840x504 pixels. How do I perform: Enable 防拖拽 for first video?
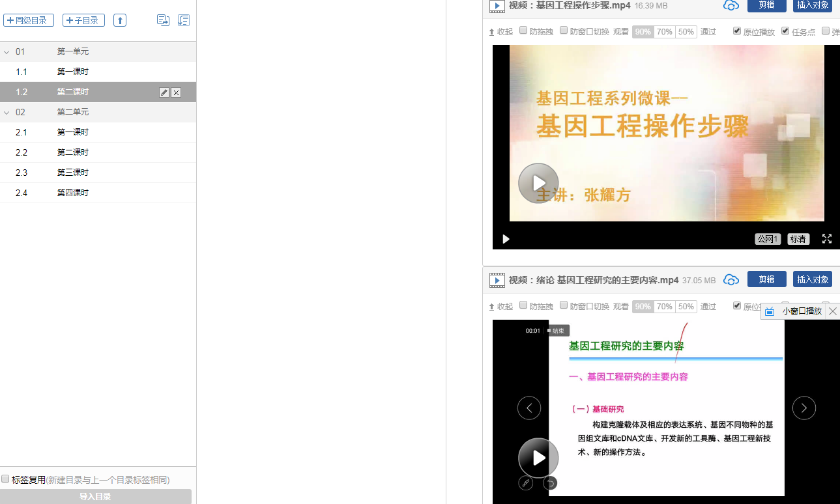click(523, 31)
